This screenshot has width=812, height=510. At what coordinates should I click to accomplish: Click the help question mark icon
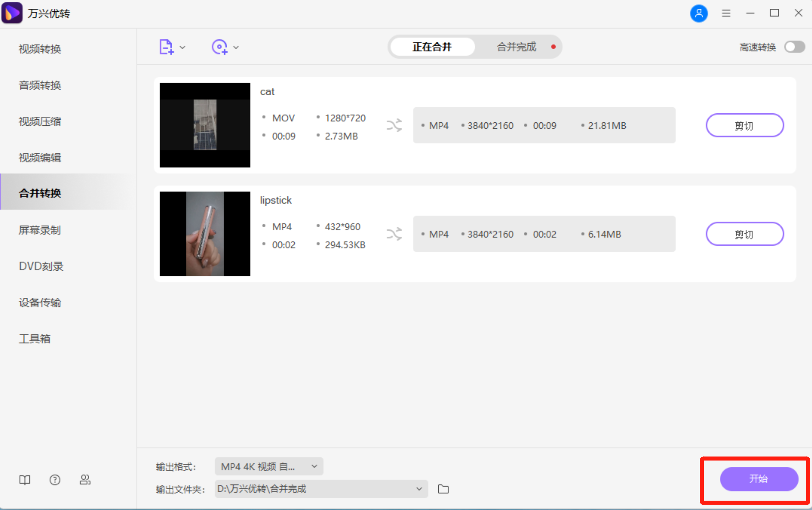pyautogui.click(x=55, y=479)
